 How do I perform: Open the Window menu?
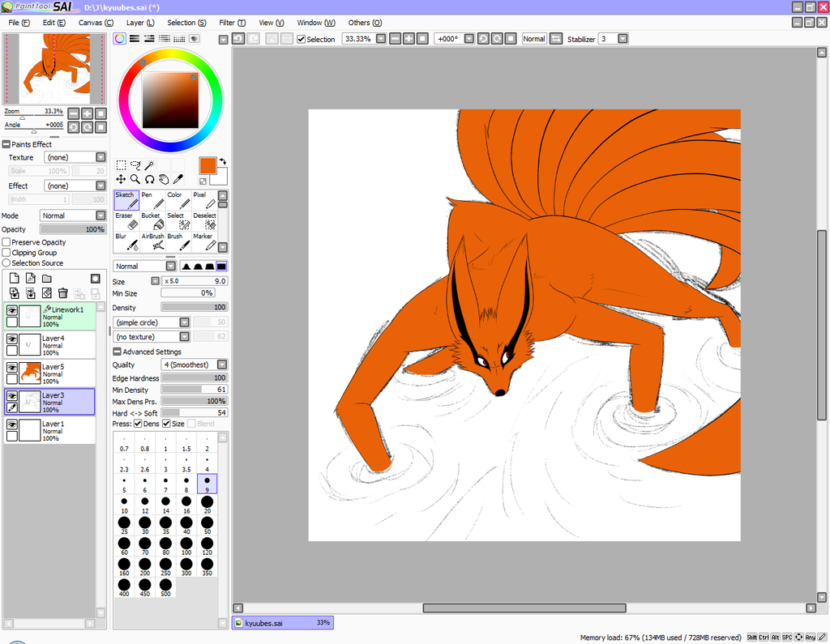click(316, 23)
